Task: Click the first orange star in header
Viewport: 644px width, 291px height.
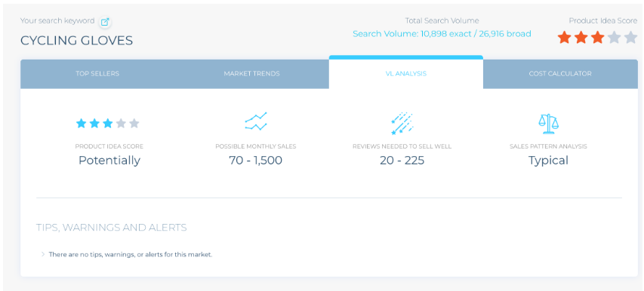Action: click(x=564, y=38)
